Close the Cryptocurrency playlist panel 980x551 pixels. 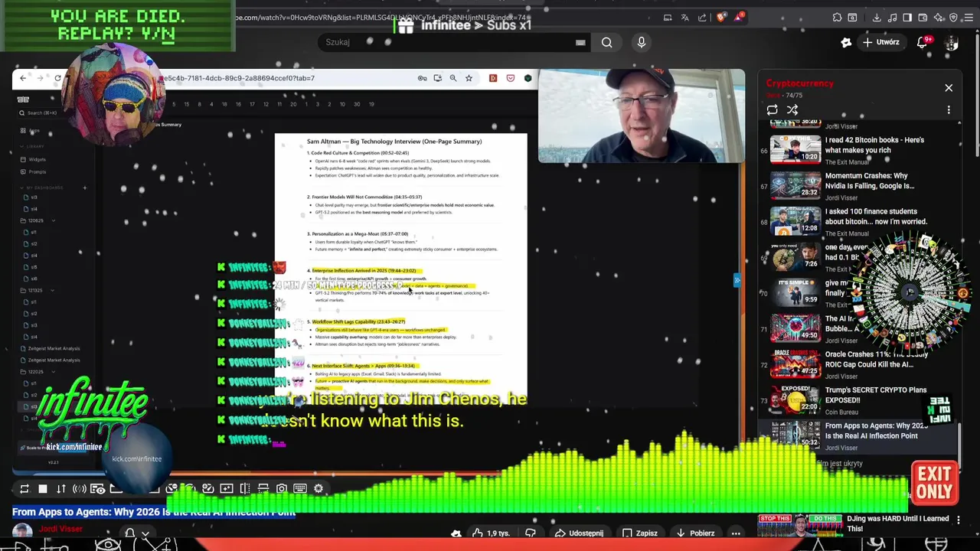pyautogui.click(x=949, y=88)
